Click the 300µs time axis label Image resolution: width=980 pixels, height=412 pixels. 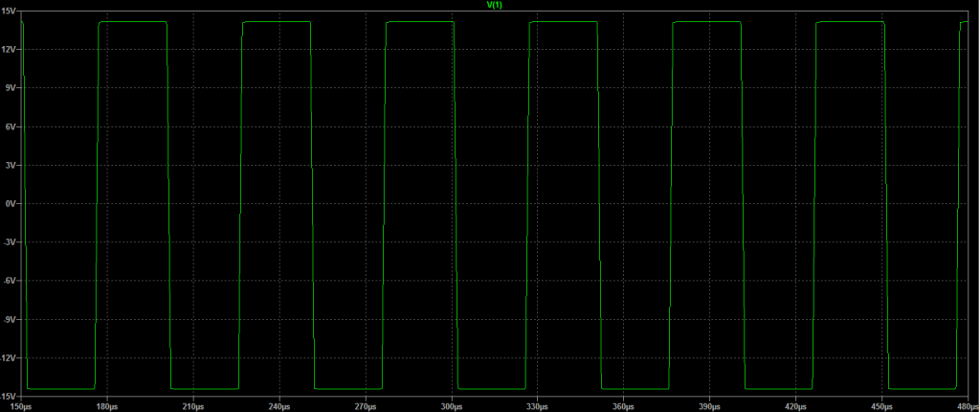tap(451, 405)
